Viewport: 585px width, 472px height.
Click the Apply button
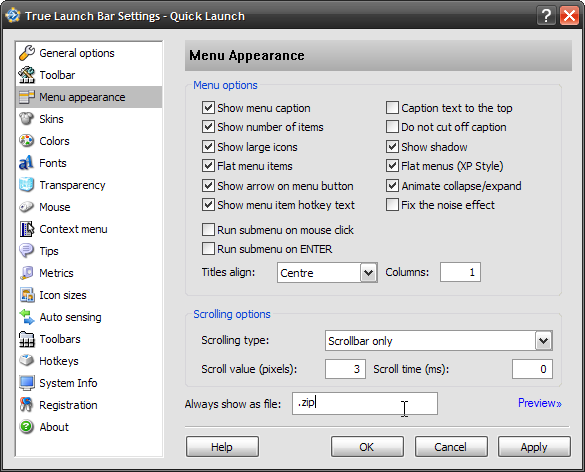pos(534,447)
